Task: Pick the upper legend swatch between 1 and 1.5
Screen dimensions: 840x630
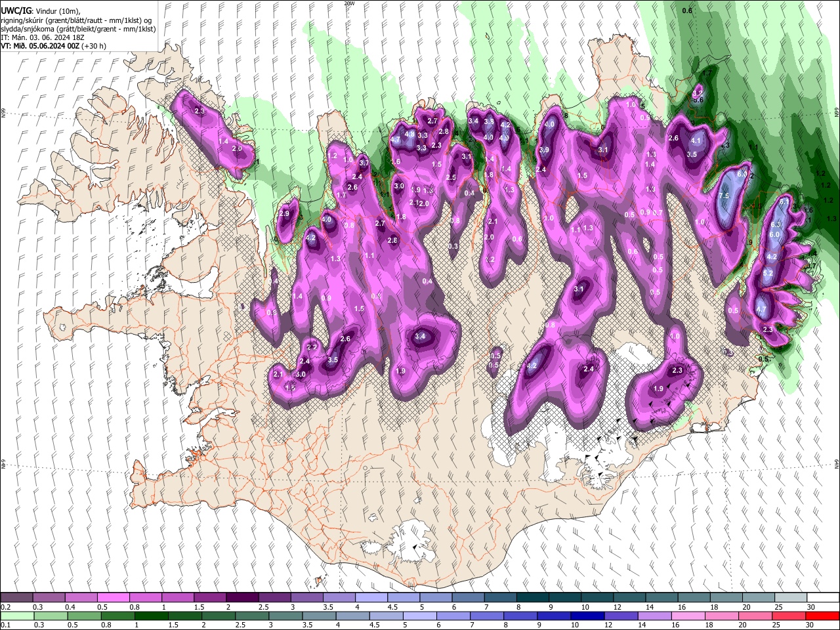Action: pos(178,598)
